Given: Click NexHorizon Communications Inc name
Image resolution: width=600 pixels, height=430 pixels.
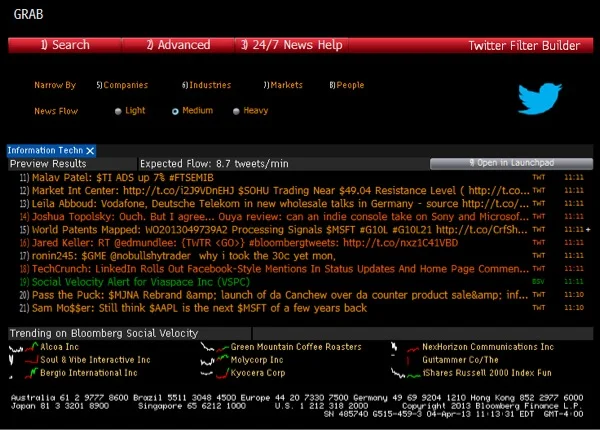Looking at the screenshot, I should tap(488, 347).
